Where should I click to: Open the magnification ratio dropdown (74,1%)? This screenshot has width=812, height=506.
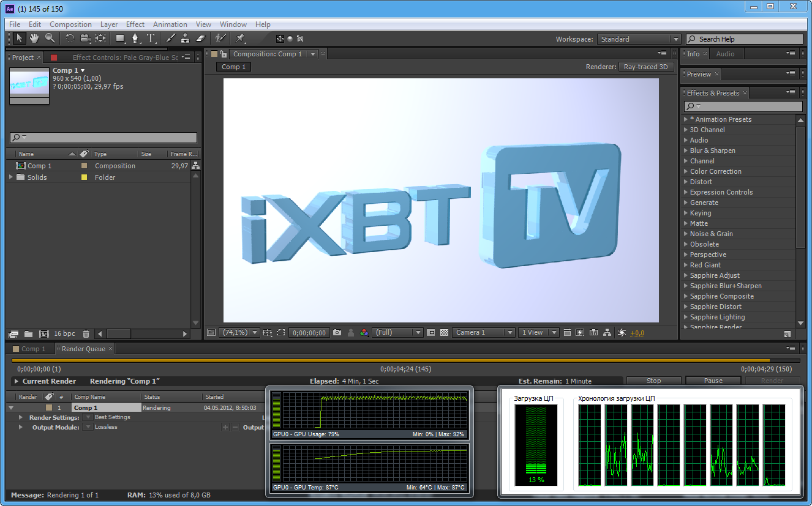point(239,333)
